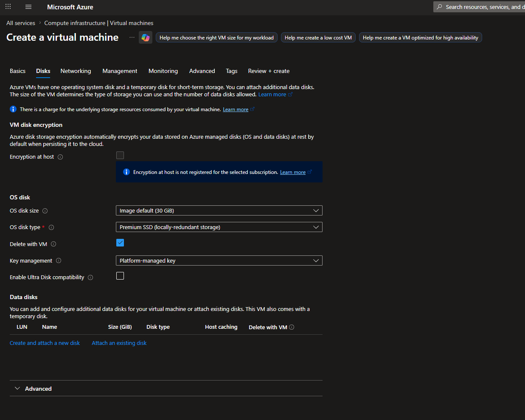The image size is (525, 420).
Task: Go to the Tags tab
Action: [231, 71]
